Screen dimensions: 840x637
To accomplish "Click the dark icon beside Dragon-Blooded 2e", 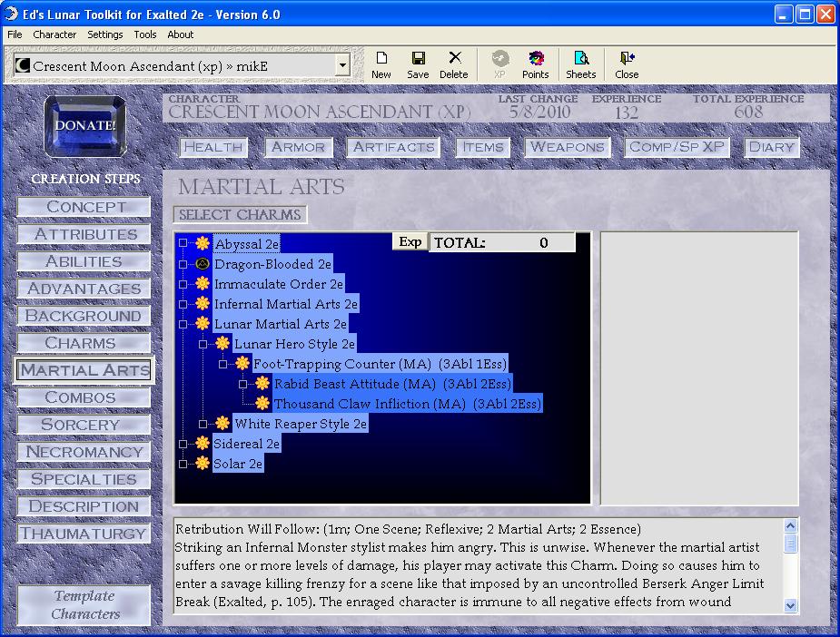I will point(203,264).
